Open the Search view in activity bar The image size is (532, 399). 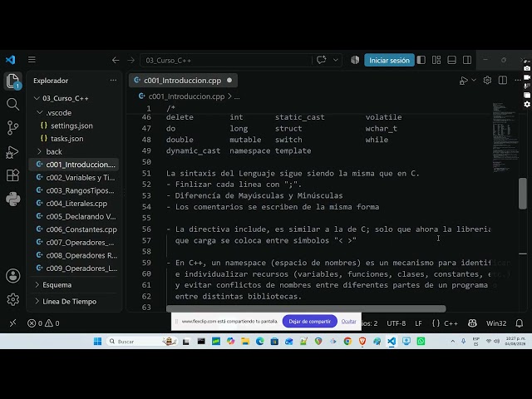[13, 105]
